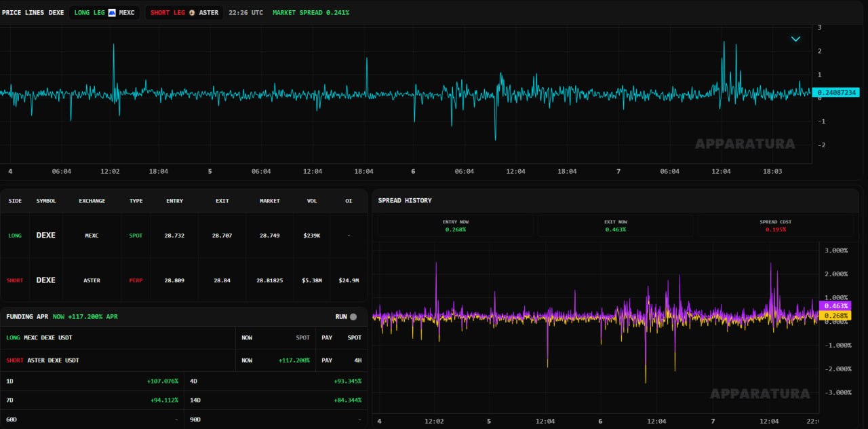Sort by the VOL column header

312,201
